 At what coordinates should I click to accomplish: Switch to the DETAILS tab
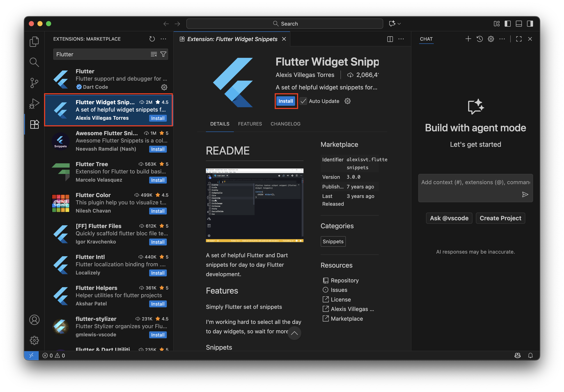pyautogui.click(x=220, y=124)
